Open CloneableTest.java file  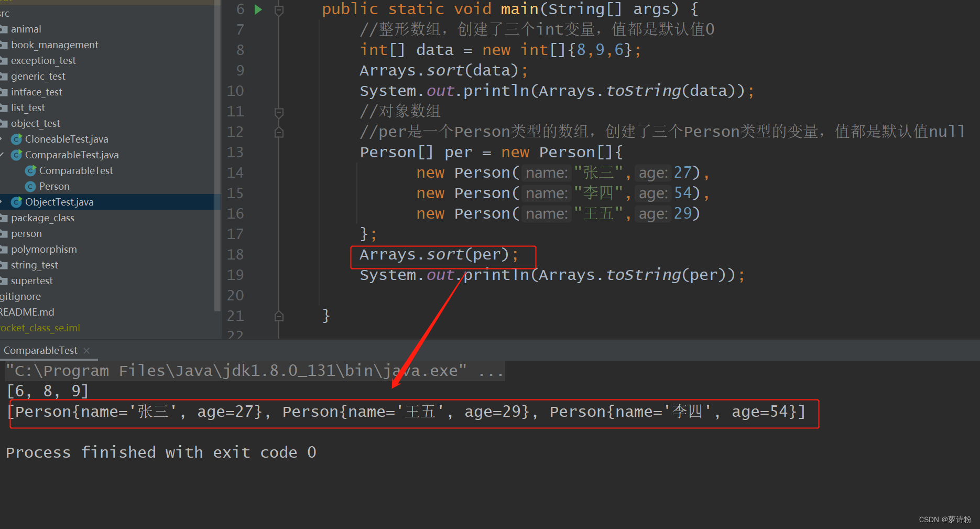coord(67,139)
